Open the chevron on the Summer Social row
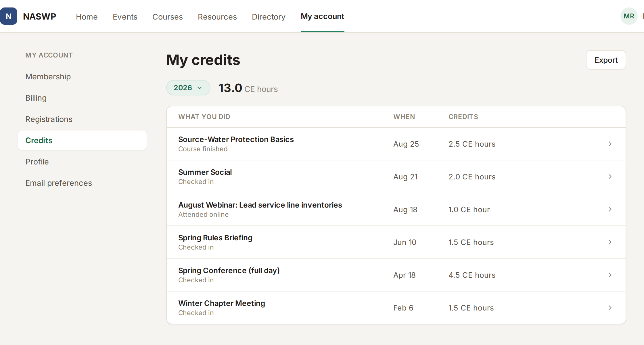Image resolution: width=644 pixels, height=345 pixels. (x=610, y=177)
